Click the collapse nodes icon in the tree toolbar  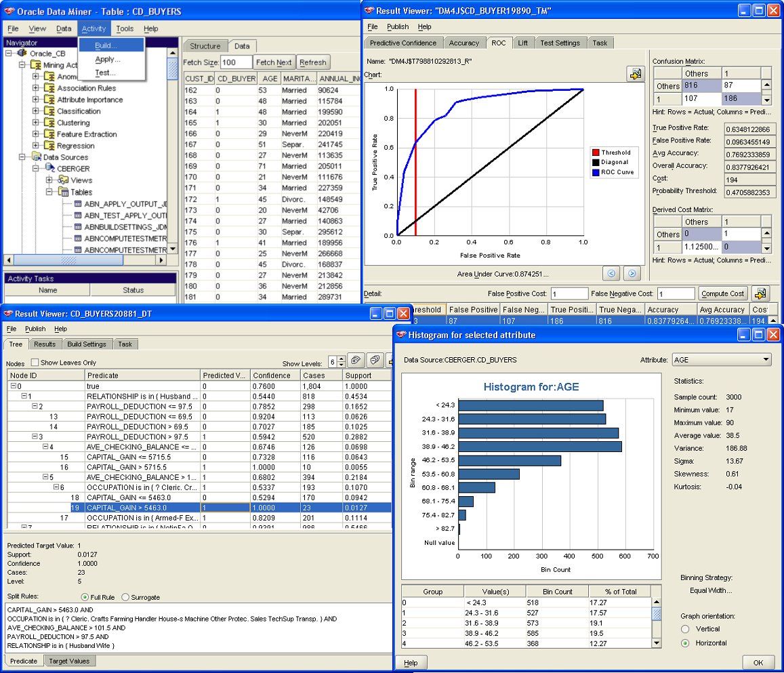tap(374, 361)
